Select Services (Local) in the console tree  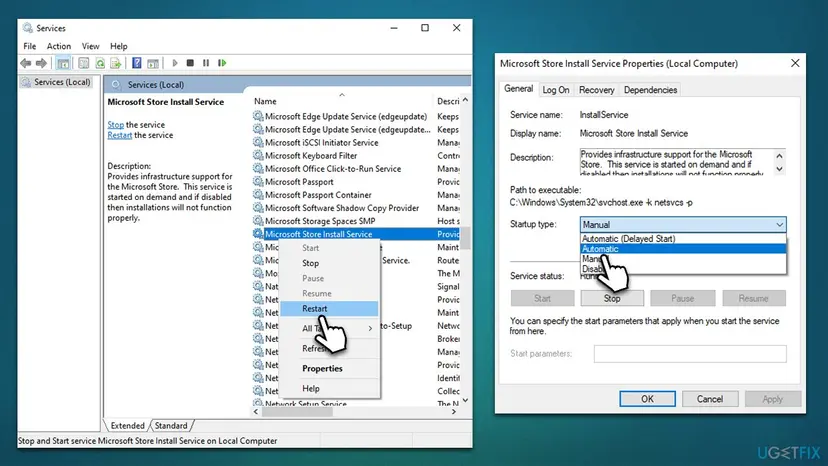[56, 82]
